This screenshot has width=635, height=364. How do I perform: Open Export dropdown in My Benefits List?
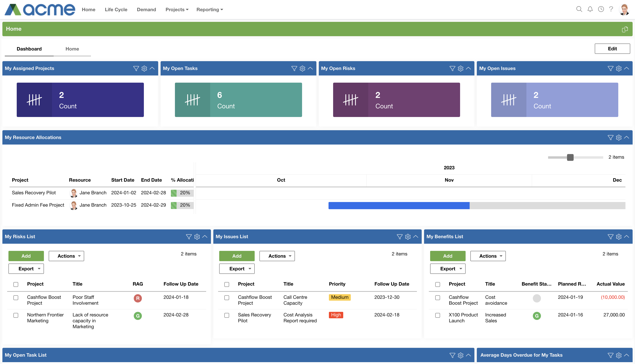coord(448,269)
